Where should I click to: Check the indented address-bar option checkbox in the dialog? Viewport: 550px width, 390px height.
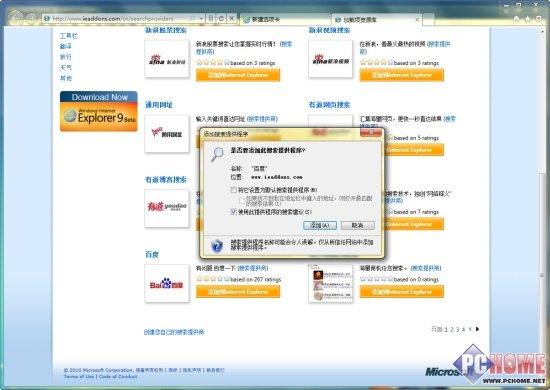[242, 201]
